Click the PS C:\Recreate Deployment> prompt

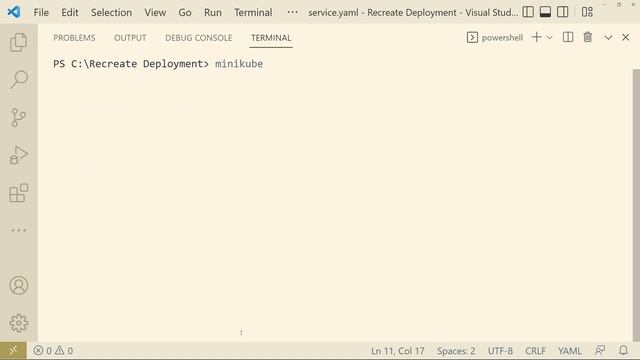pyautogui.click(x=131, y=64)
